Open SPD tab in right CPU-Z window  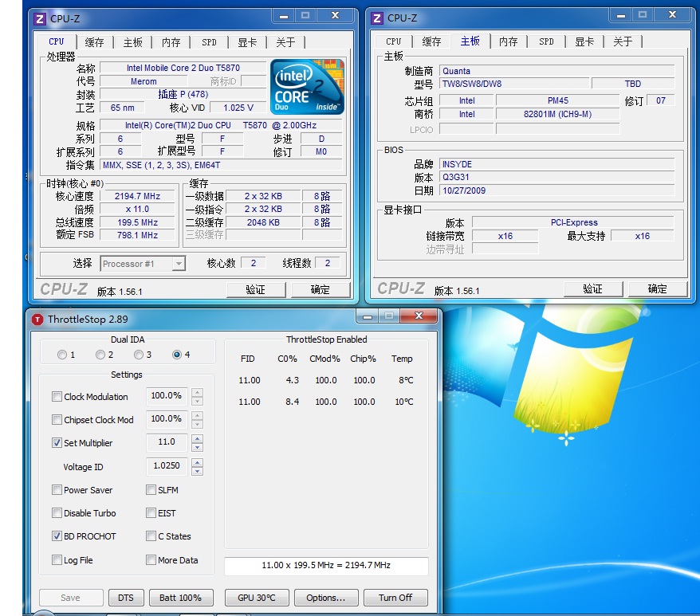coord(546,41)
